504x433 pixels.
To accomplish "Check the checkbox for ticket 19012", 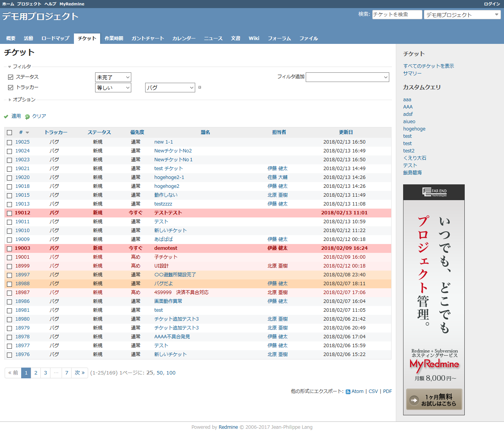I will tap(10, 213).
